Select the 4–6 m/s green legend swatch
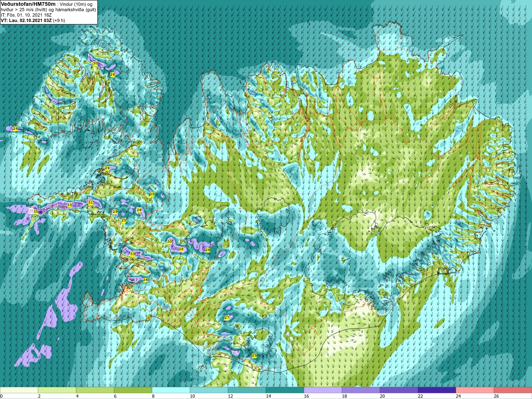 coord(95,390)
